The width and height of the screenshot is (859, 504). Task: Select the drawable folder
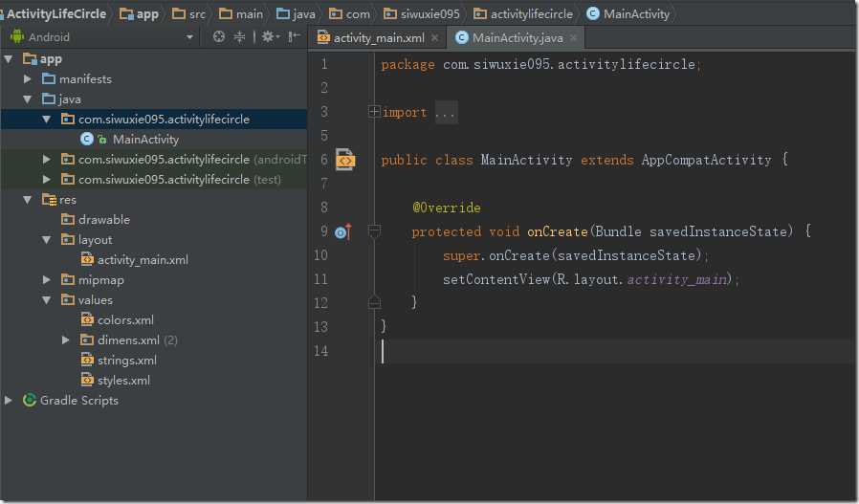pyautogui.click(x=104, y=220)
